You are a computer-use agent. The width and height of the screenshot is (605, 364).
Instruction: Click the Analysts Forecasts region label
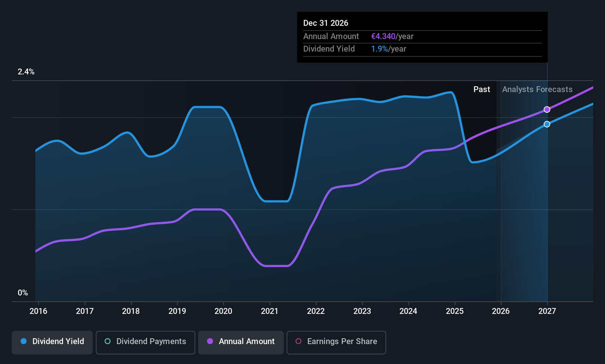pos(537,89)
